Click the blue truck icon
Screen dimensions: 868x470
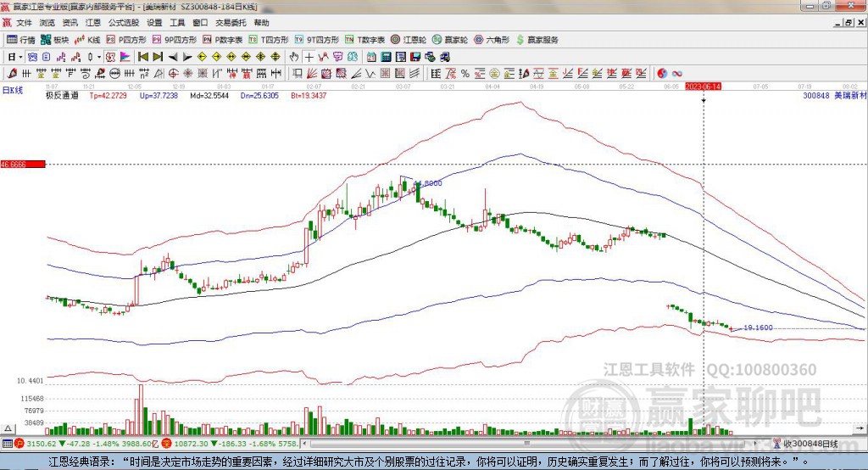click(444, 57)
